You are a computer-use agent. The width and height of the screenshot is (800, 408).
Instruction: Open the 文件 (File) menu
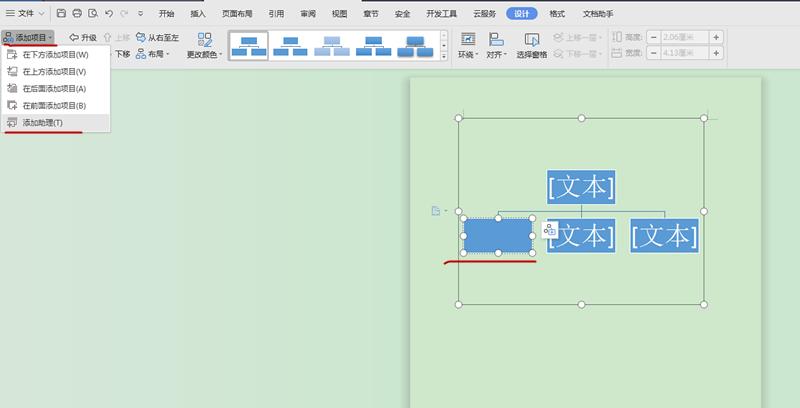25,14
